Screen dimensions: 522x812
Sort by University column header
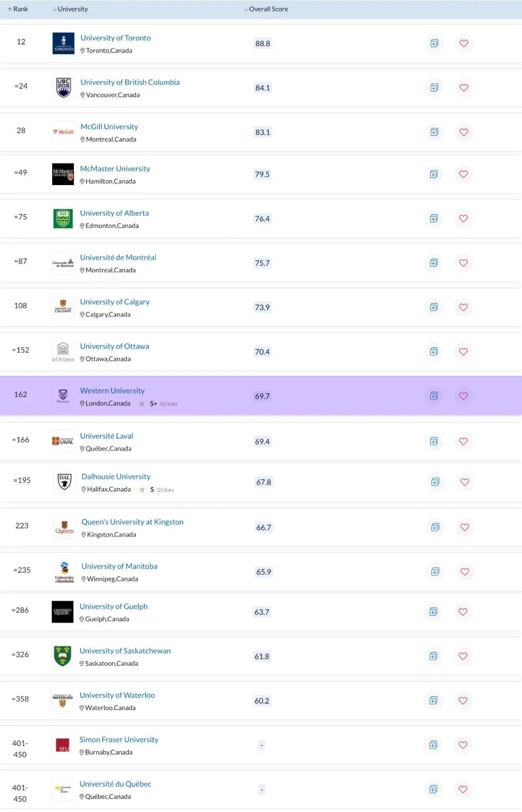(71, 9)
